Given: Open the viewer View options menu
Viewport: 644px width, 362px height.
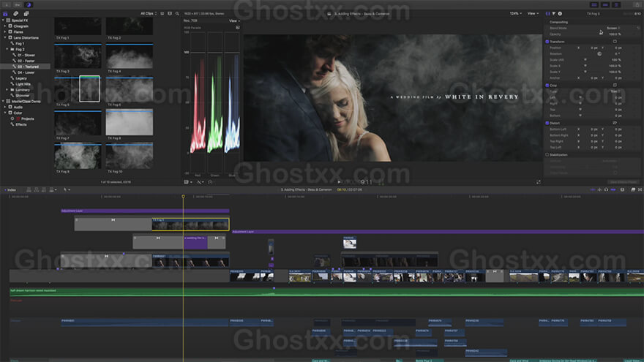Looking at the screenshot, I should (533, 14).
